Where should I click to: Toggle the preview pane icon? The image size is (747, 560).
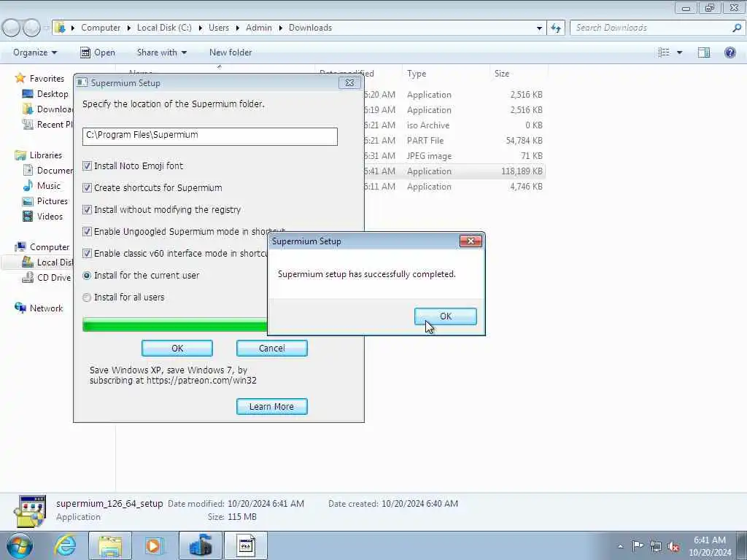click(x=704, y=52)
